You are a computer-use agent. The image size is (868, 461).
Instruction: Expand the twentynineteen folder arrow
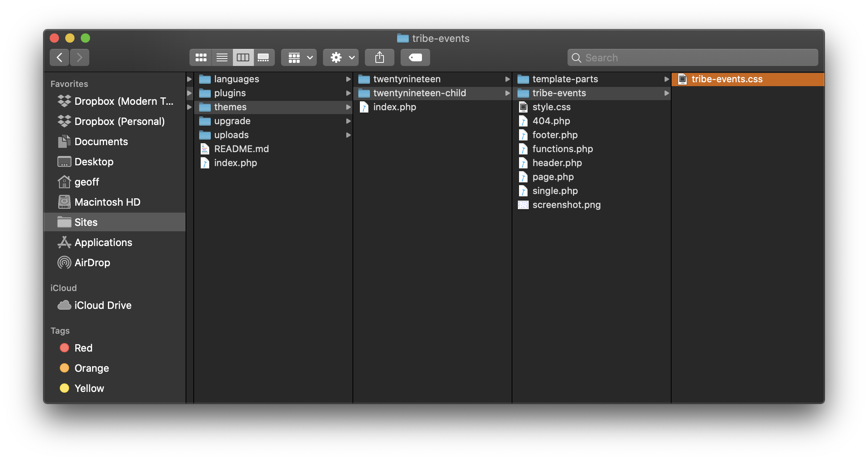pos(507,79)
